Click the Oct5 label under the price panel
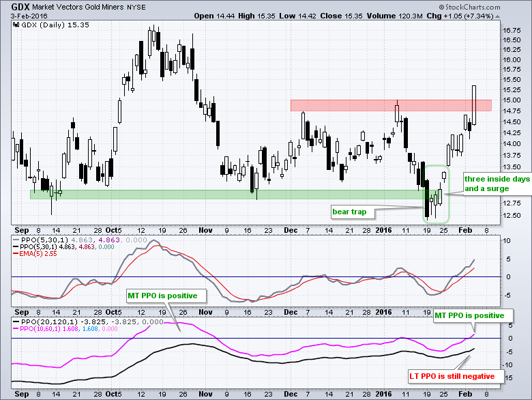Viewport: 532px width, 400px height. pos(114,230)
